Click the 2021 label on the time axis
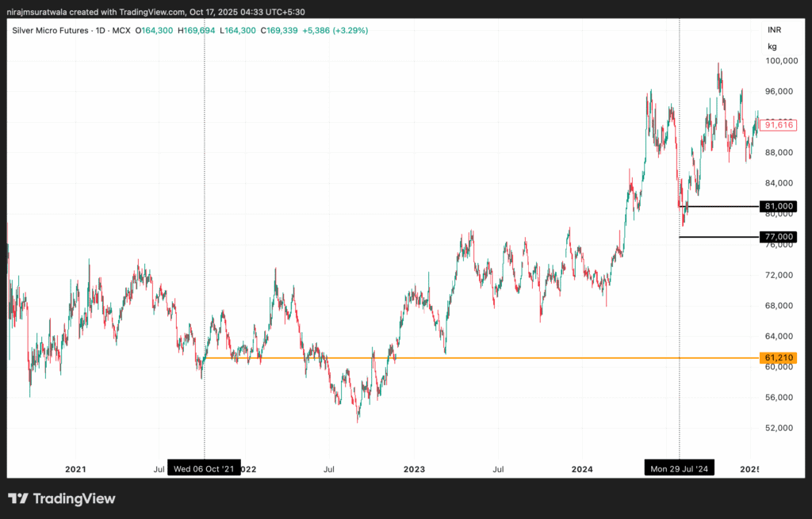This screenshot has width=812, height=519. (75, 469)
